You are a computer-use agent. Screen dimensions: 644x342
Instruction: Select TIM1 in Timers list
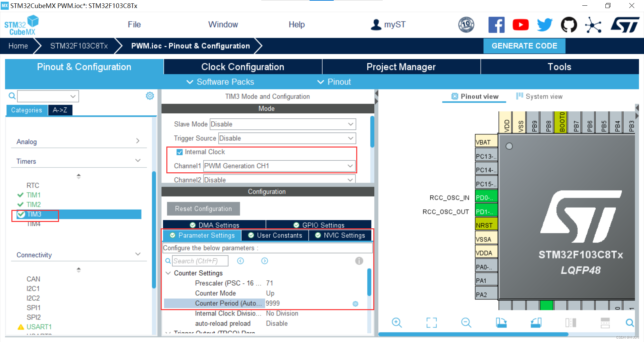coord(34,195)
